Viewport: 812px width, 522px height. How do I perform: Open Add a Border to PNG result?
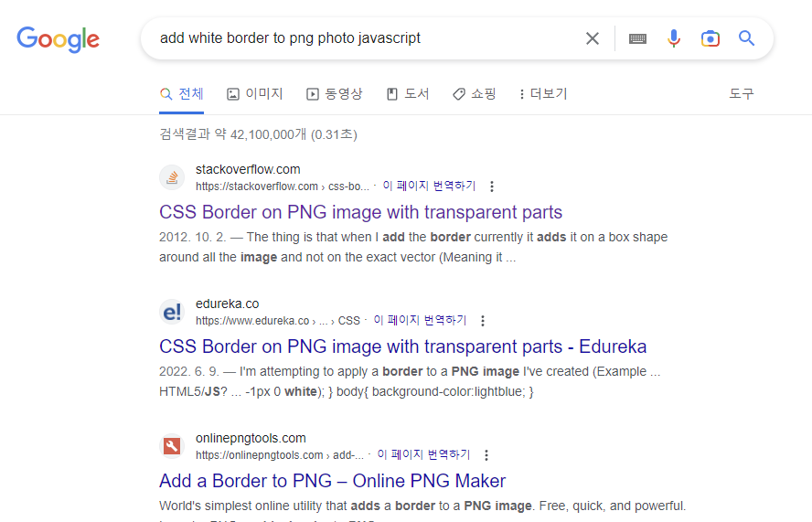coord(333,481)
